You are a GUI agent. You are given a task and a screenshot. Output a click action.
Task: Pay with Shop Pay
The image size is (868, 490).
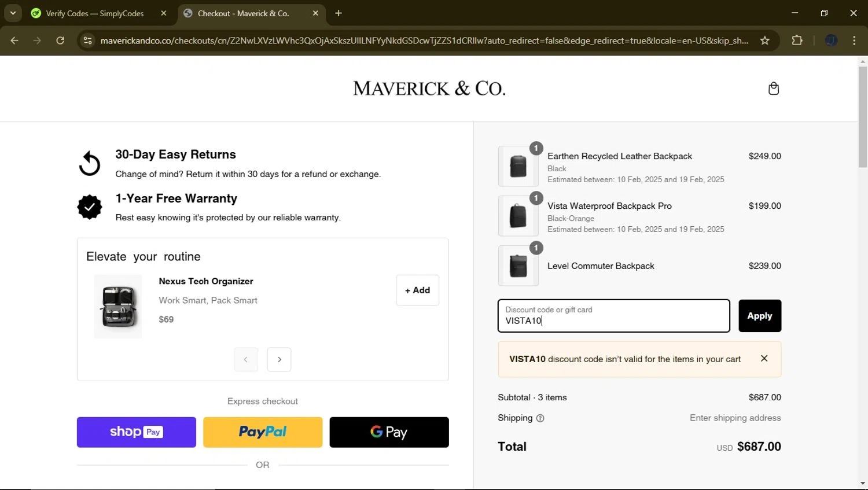coord(137,432)
